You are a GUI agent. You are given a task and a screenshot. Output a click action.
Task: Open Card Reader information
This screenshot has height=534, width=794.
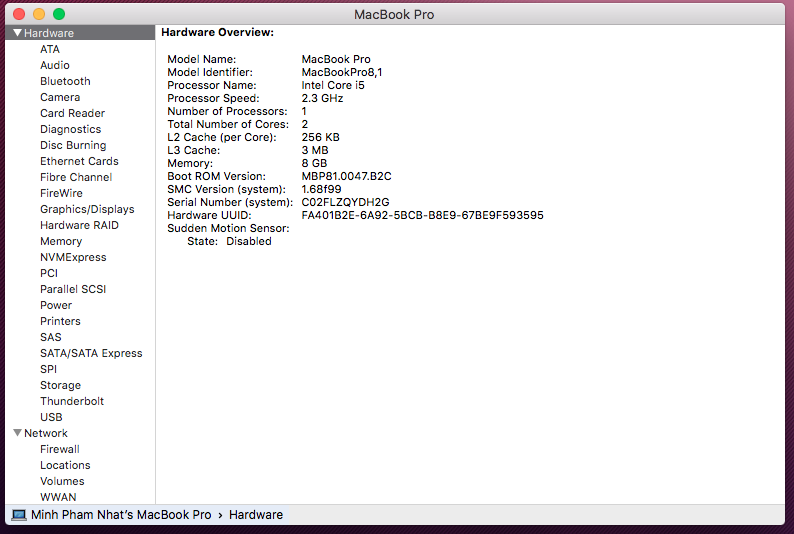[x=72, y=113]
